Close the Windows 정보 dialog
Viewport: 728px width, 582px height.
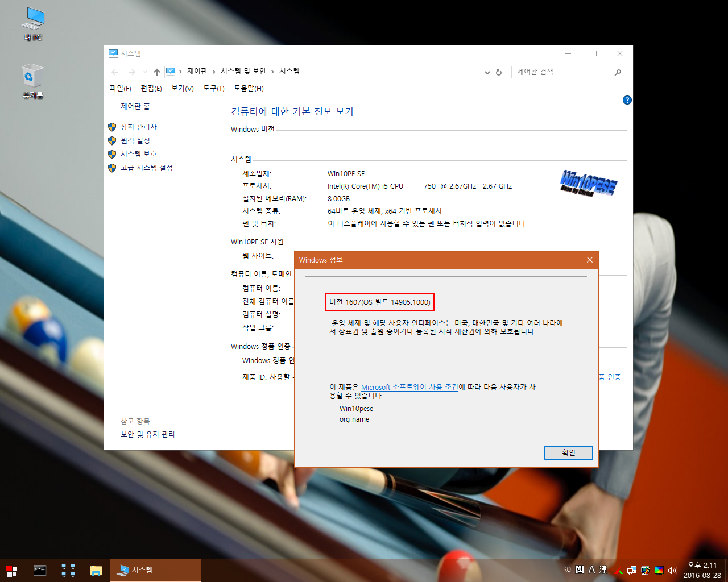coord(590,260)
